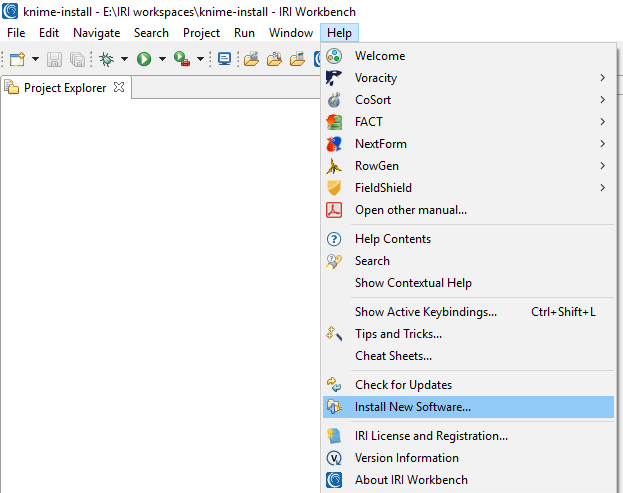This screenshot has height=493, width=623.
Task: Click the Welcome icon in Help menu
Action: coord(334,56)
